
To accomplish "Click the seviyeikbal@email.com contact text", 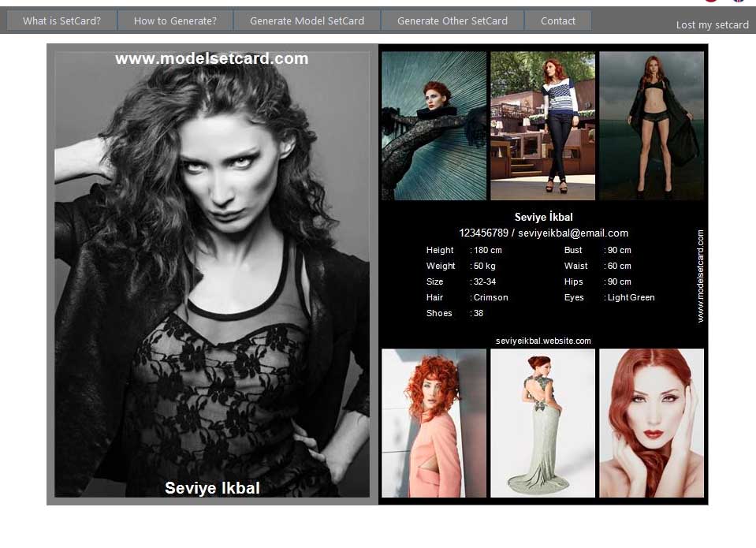I will 573,233.
